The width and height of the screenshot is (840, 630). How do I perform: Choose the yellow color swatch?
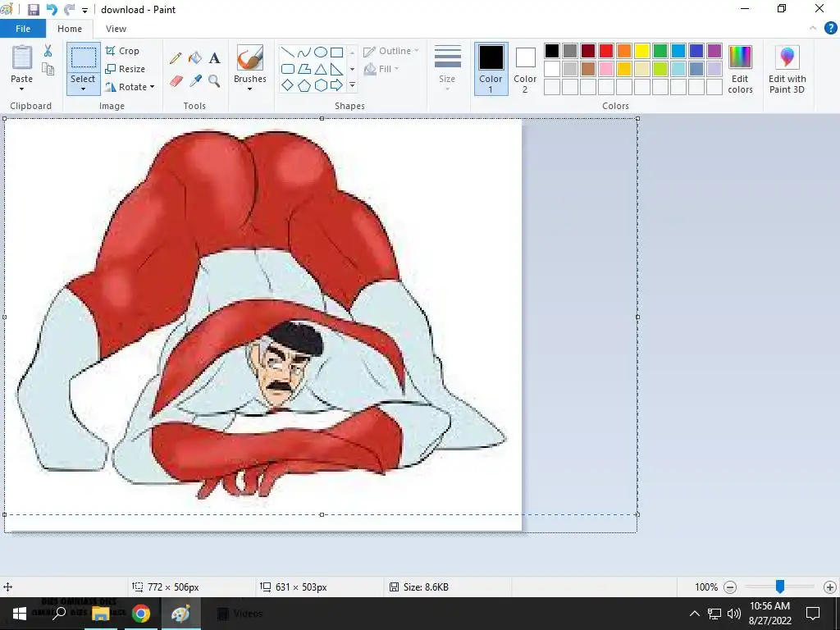641,51
